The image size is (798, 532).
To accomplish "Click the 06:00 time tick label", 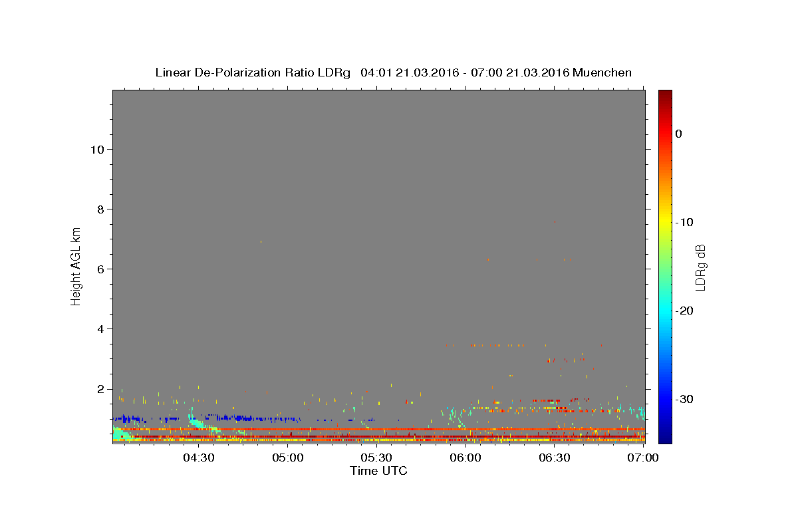I will [x=465, y=458].
